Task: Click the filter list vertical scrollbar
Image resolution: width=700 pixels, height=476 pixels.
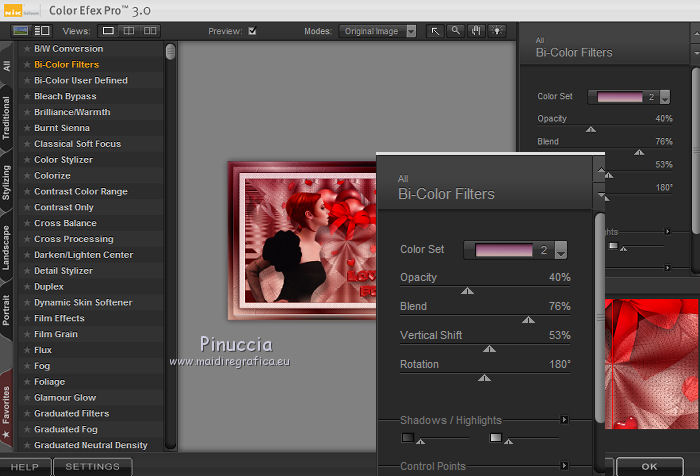Action: [170, 246]
